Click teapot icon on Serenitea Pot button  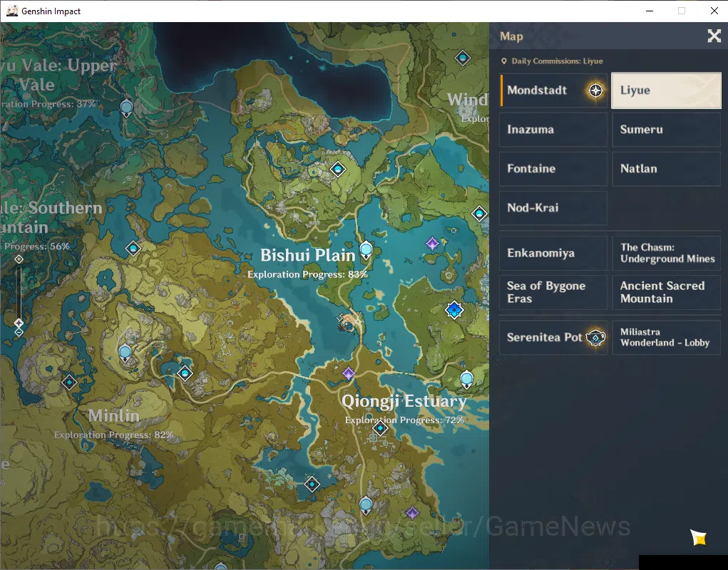point(595,337)
